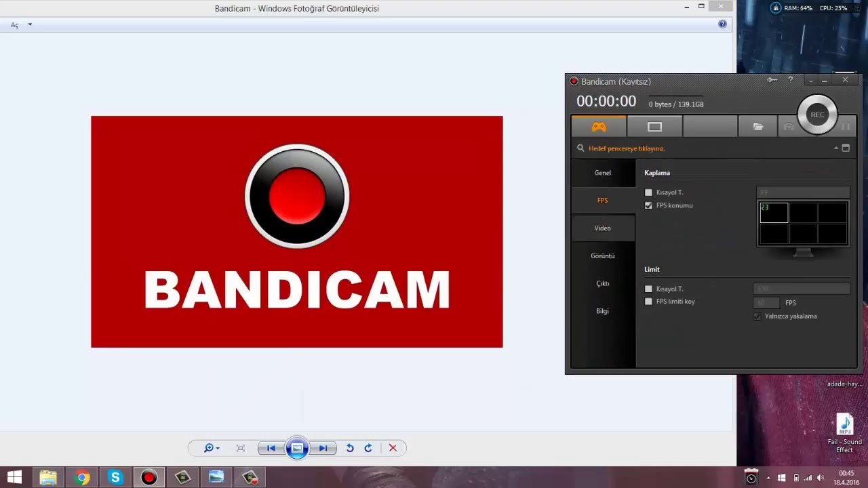
Task: Select top-center FPS position cell
Action: click(x=803, y=213)
